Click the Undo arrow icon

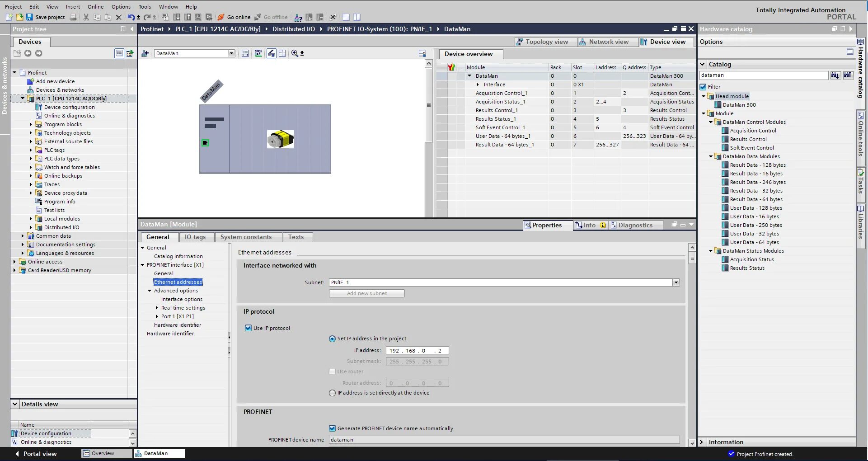tap(131, 17)
